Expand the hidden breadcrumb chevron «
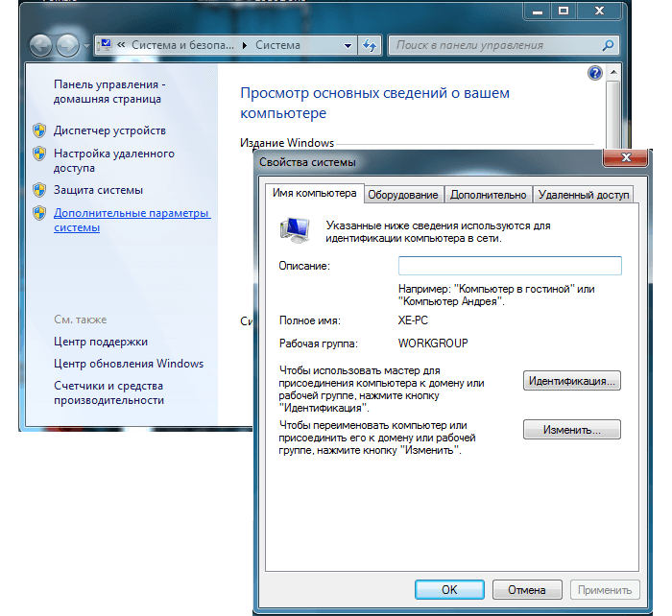Image resolution: width=672 pixels, height=616 pixels. [121, 45]
